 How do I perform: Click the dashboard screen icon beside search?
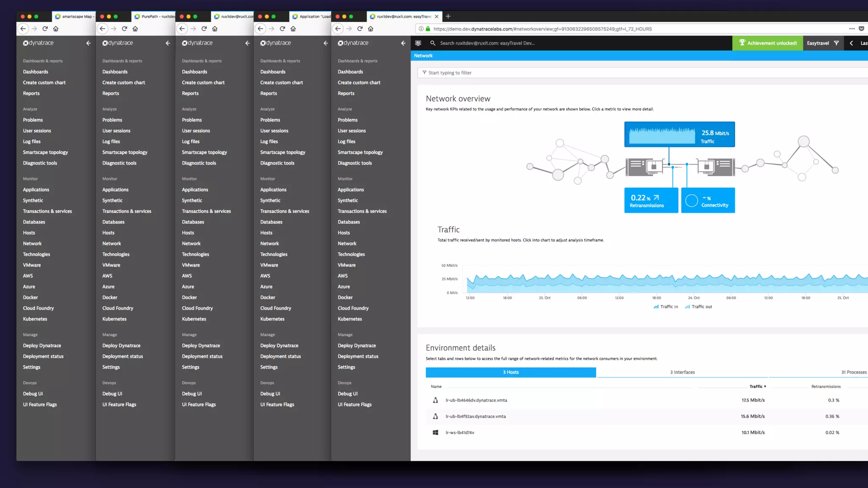[x=418, y=43]
